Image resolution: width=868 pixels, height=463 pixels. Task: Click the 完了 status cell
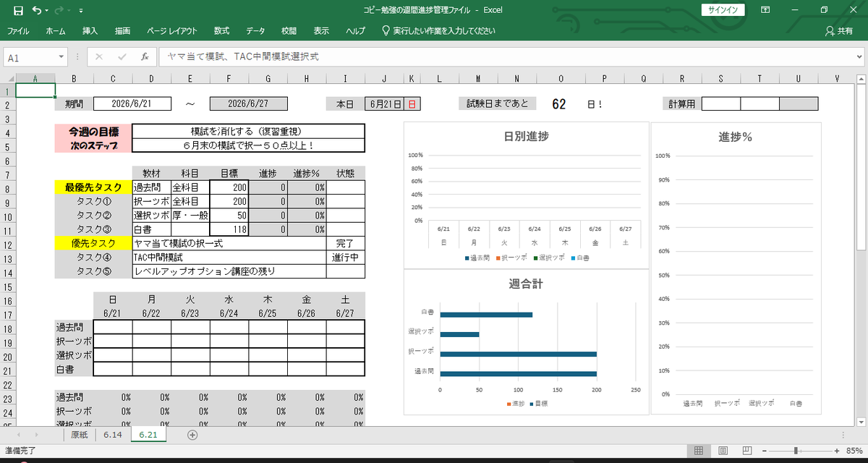(345, 244)
